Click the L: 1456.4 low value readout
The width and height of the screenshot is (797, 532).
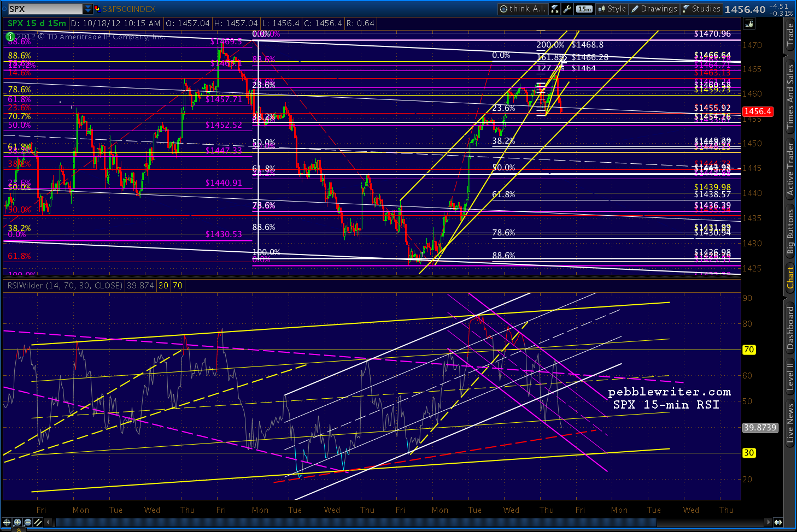tap(280, 23)
